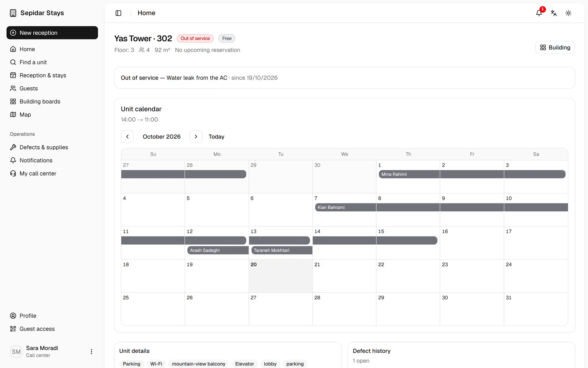Screen dimensions: 588x368
Task: Click the Home breadcrumb in the header
Action: (x=146, y=13)
